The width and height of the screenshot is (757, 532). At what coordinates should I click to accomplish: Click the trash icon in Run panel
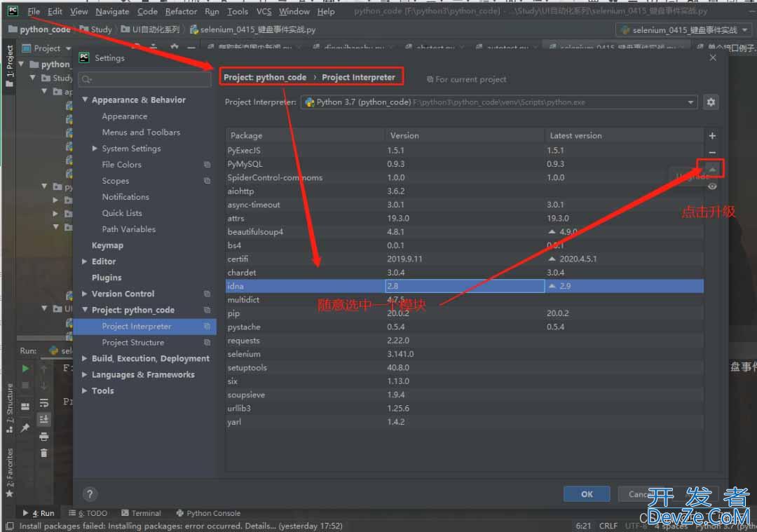coord(44,453)
